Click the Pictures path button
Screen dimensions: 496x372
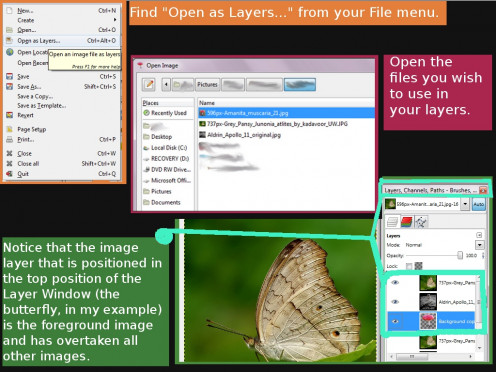[x=207, y=84]
